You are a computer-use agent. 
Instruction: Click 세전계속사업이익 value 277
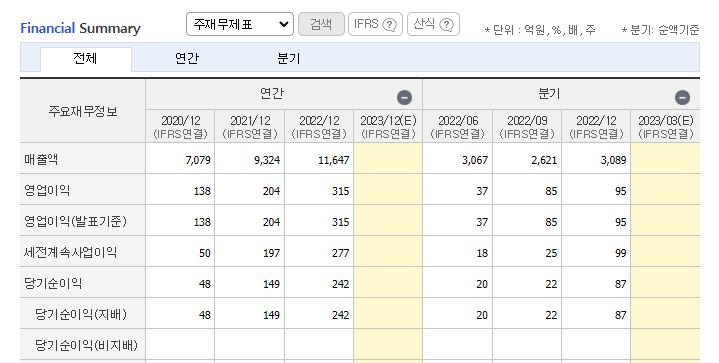[341, 253]
